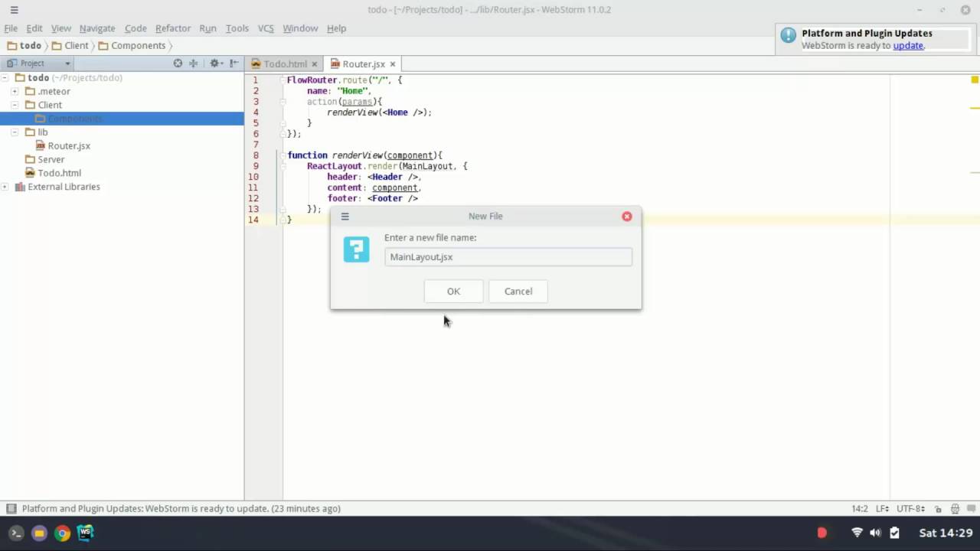980x551 pixels.
Task: Click the collapse all icon in Project panel
Action: [x=194, y=64]
